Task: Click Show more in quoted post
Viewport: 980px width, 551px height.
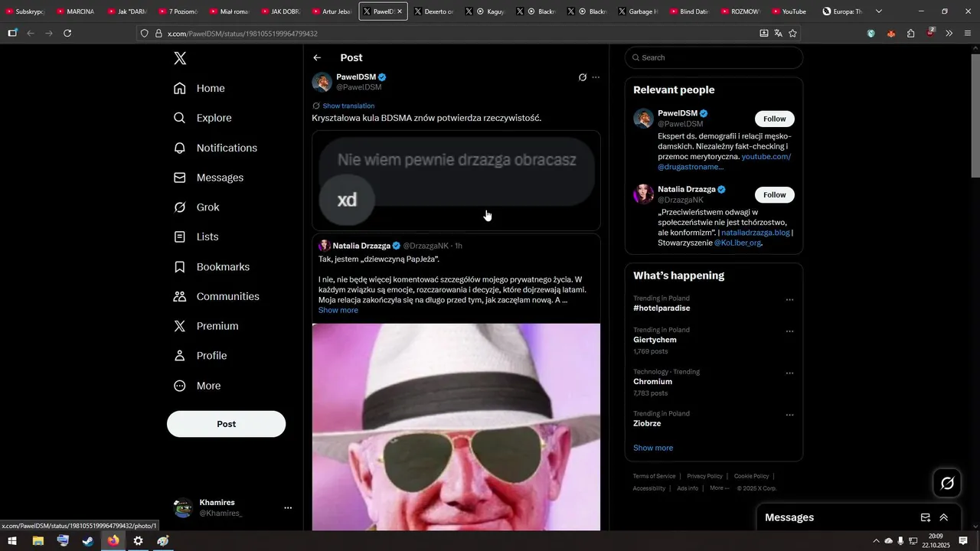Action: tap(338, 310)
